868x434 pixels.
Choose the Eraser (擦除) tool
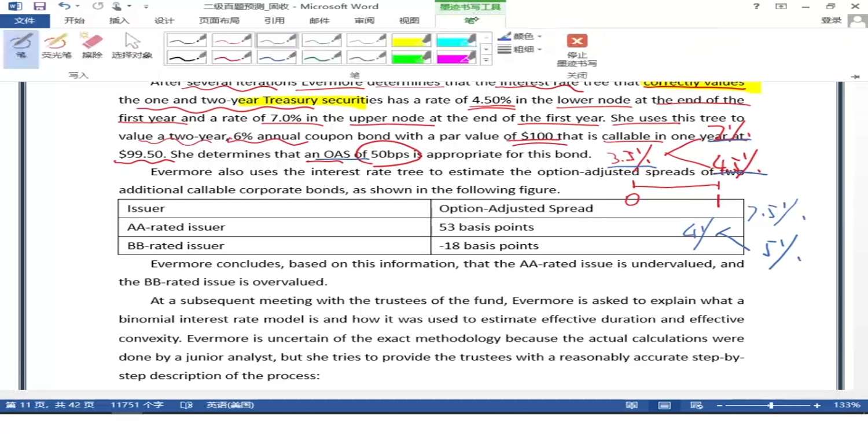click(x=92, y=46)
